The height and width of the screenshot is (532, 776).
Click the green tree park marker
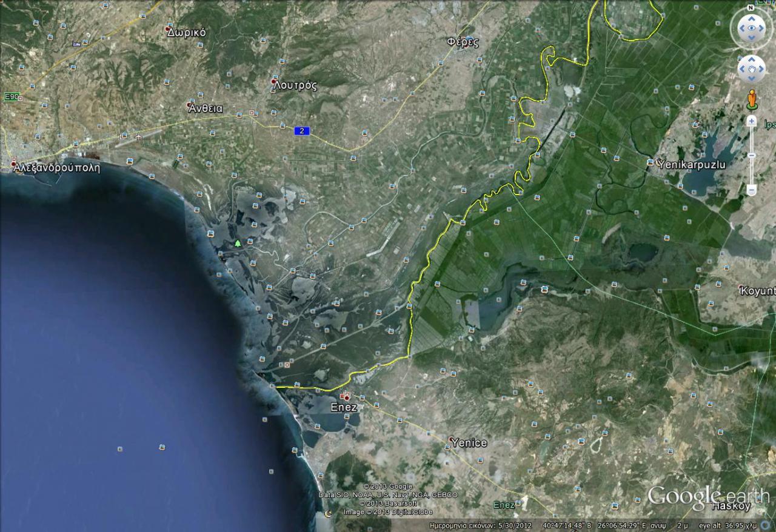(238, 243)
